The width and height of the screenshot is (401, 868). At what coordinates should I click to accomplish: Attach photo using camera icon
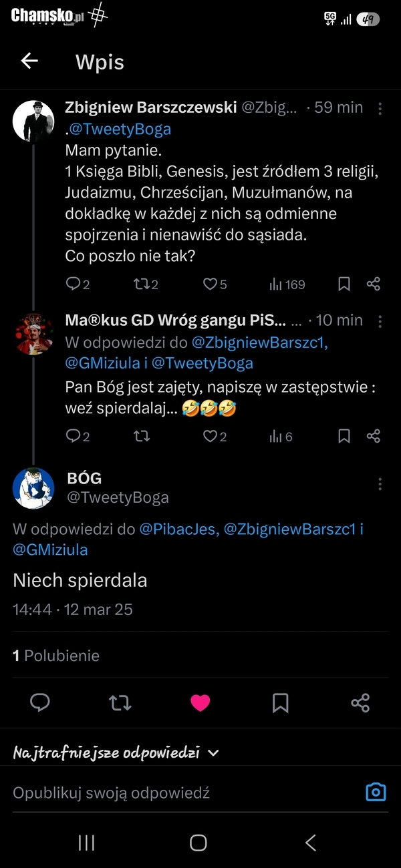(x=376, y=792)
